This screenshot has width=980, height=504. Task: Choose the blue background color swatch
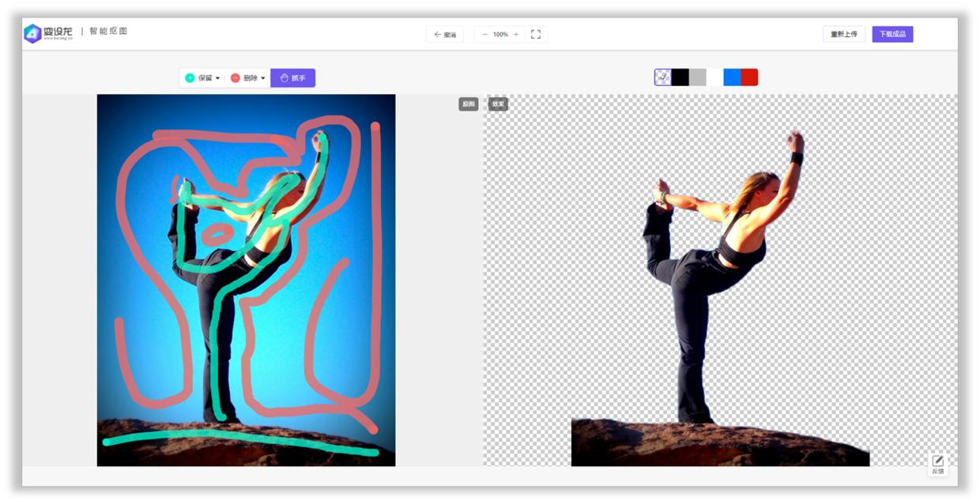(732, 77)
